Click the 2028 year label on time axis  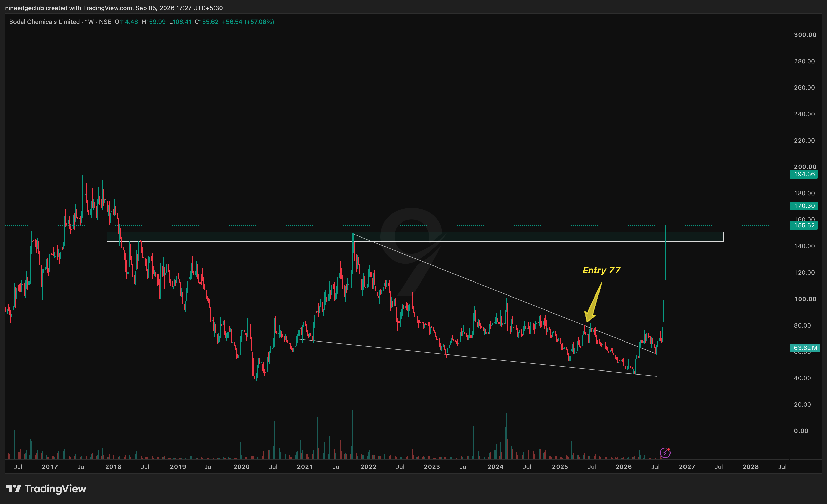750,467
